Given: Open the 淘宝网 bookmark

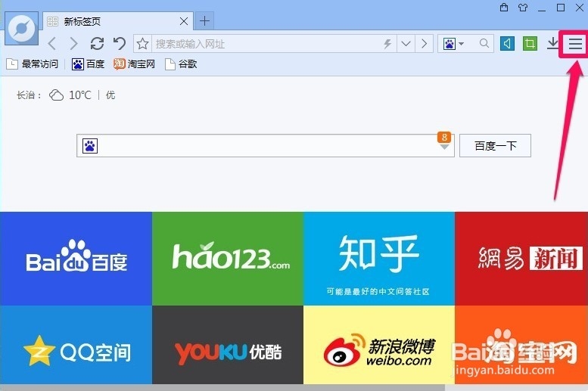Looking at the screenshot, I should coord(134,64).
